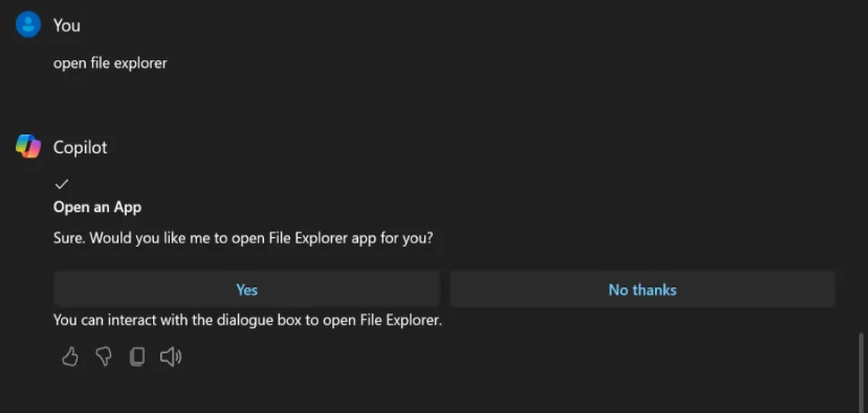This screenshot has height=413, width=868.
Task: Click the Copilot logo avatar
Action: (29, 147)
